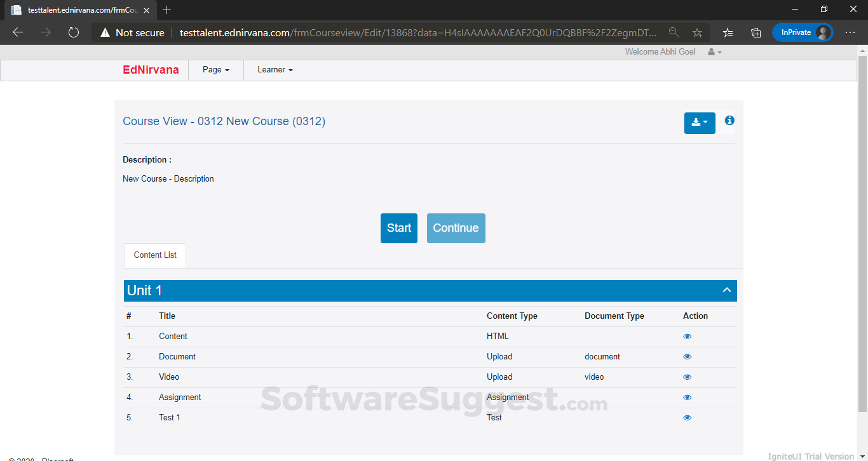Image resolution: width=868 pixels, height=461 pixels.
Task: Click the browser back arrow
Action: (18, 32)
